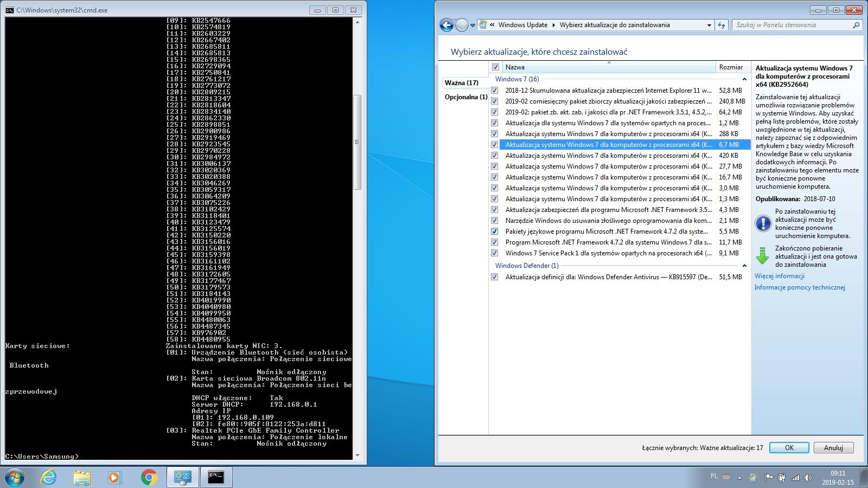Open Google Chrome from taskbar
Image resolution: width=868 pixels, height=488 pixels.
pos(149,477)
